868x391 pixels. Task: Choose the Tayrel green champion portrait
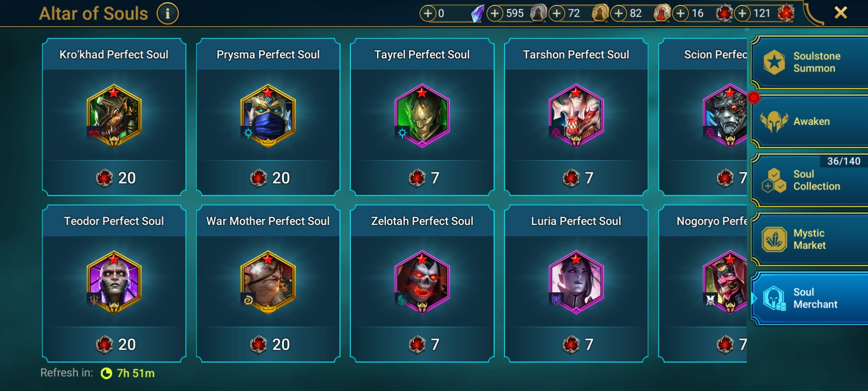[x=422, y=115]
